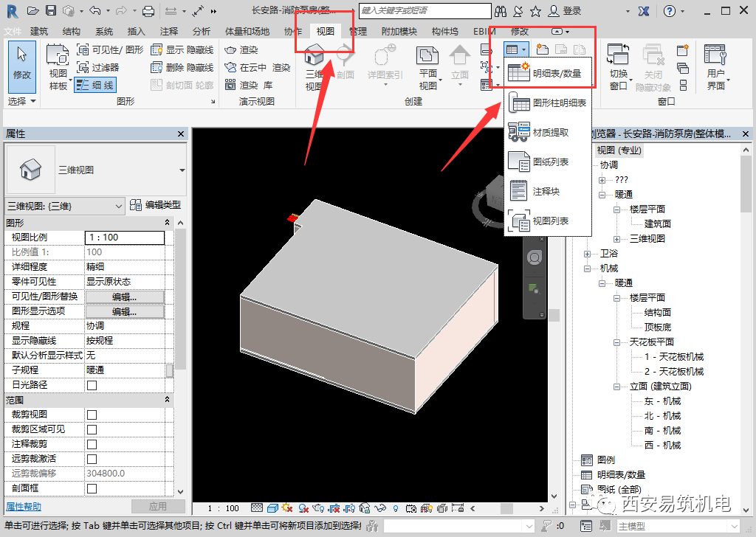This screenshot has height=537, width=756.
Task: Toggle the 剖面框 checkbox
Action: tap(92, 488)
